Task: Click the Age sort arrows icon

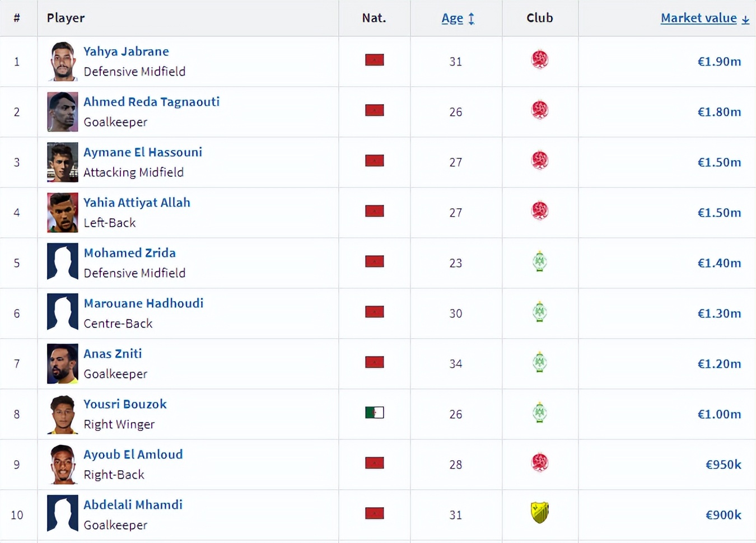Action: point(472,18)
